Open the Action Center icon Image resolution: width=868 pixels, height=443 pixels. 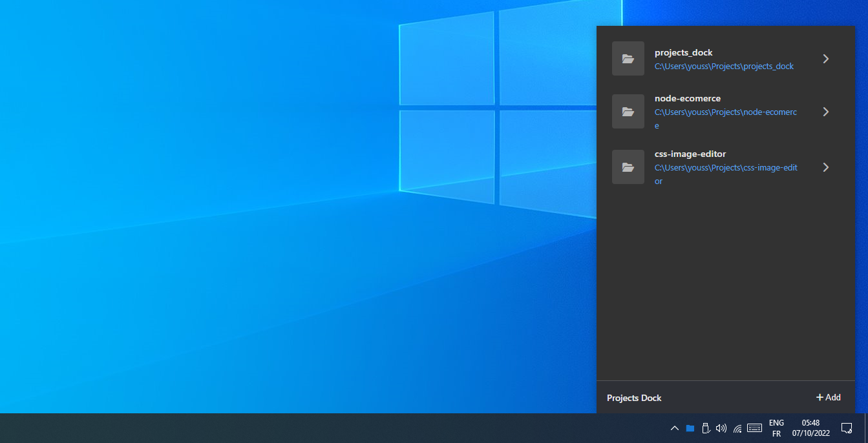847,428
